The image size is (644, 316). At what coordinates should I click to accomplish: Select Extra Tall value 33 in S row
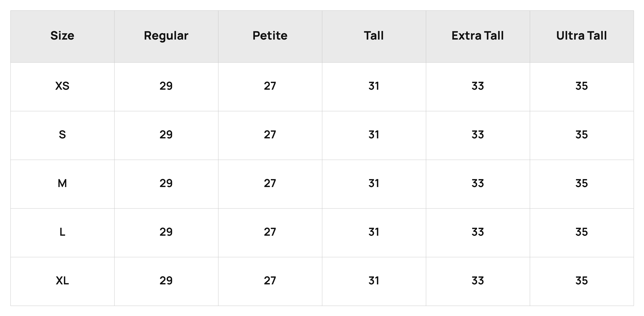tap(477, 135)
